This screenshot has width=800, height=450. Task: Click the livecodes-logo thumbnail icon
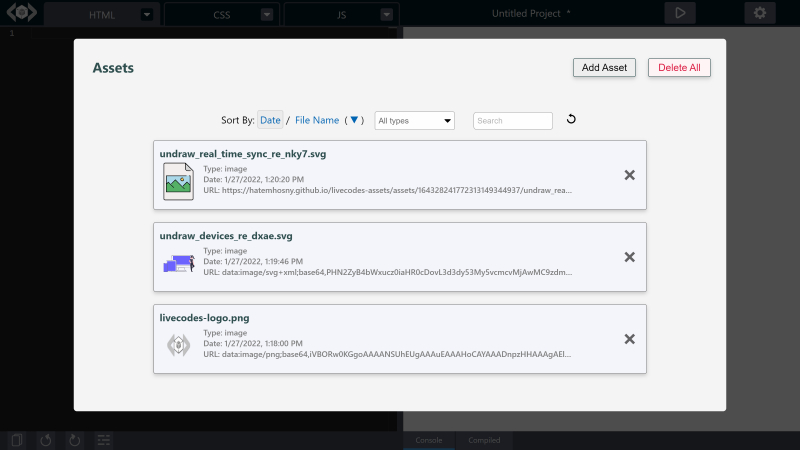178,345
